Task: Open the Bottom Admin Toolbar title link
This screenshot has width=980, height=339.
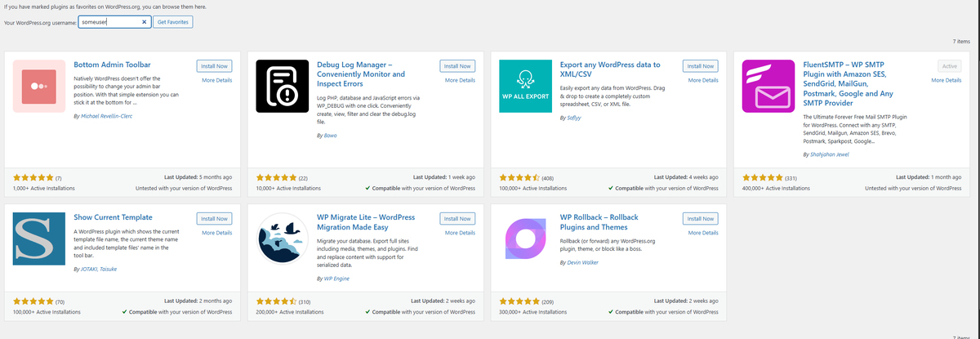Action: [x=112, y=64]
